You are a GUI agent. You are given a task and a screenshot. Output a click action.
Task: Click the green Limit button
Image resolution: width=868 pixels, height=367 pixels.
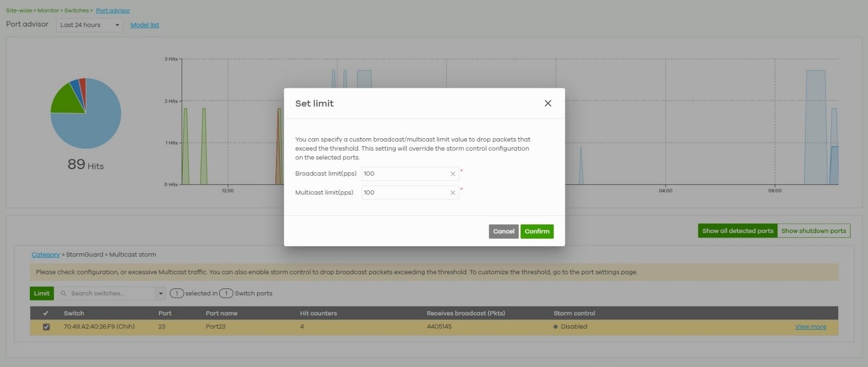[42, 293]
